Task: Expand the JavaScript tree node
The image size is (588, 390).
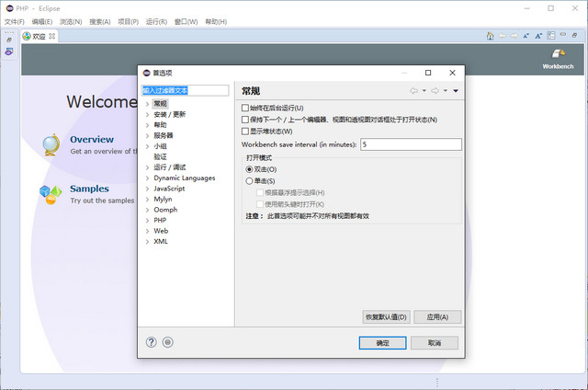Action: [x=147, y=188]
